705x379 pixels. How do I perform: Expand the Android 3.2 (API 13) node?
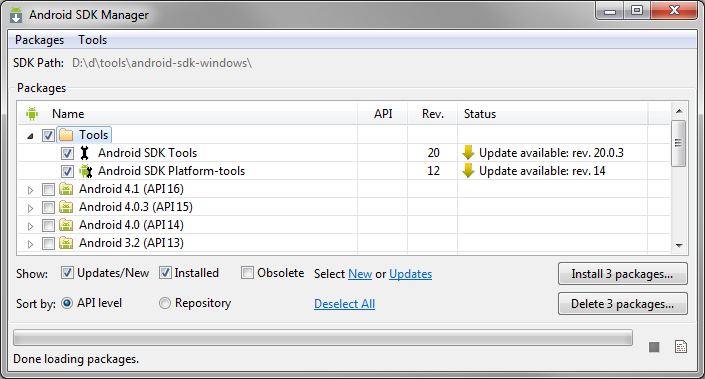30,244
